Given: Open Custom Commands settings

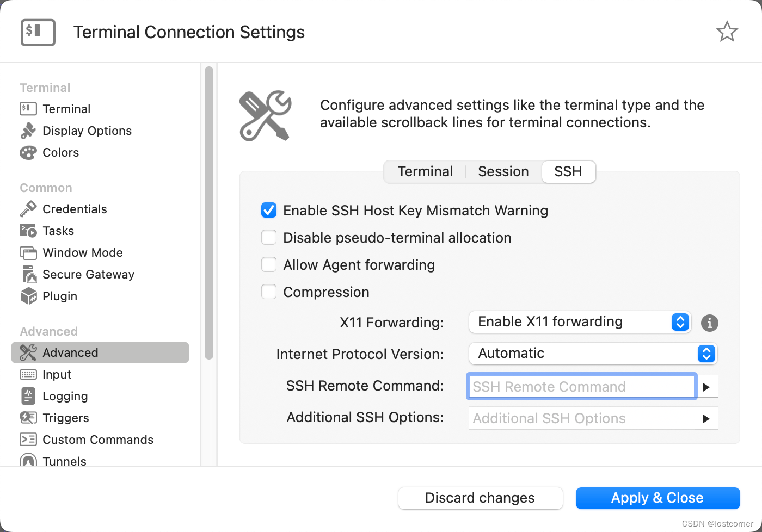Looking at the screenshot, I should coord(98,440).
